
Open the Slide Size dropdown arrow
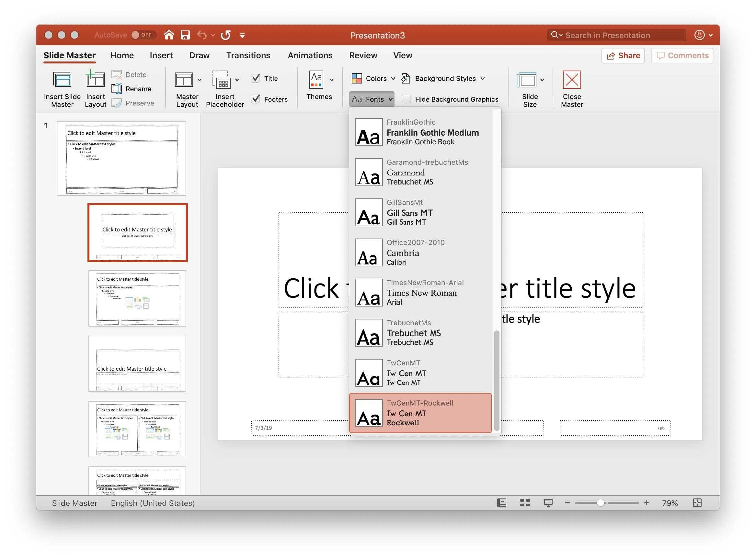coord(542,80)
